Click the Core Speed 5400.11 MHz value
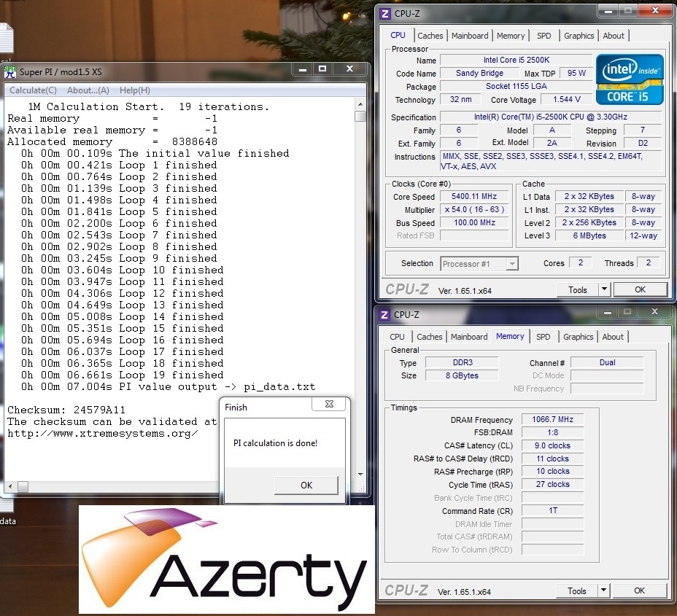The image size is (677, 616). (474, 196)
